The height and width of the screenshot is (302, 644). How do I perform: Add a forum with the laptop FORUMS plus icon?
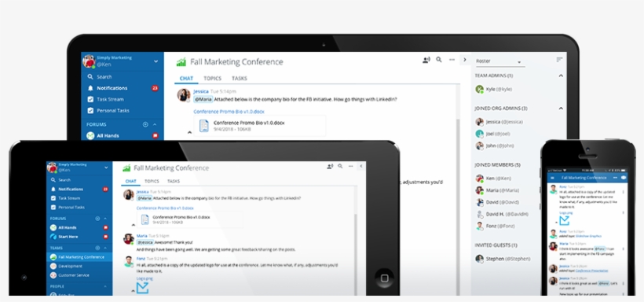(145, 124)
